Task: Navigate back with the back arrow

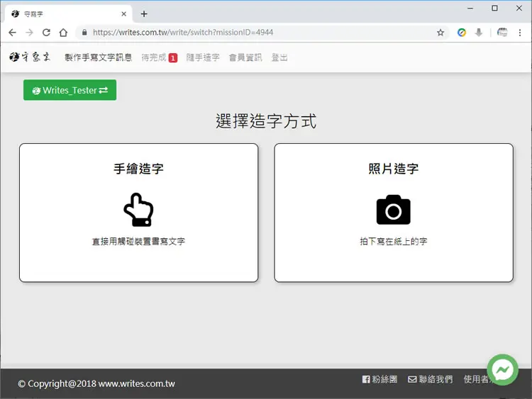Action: [12, 33]
